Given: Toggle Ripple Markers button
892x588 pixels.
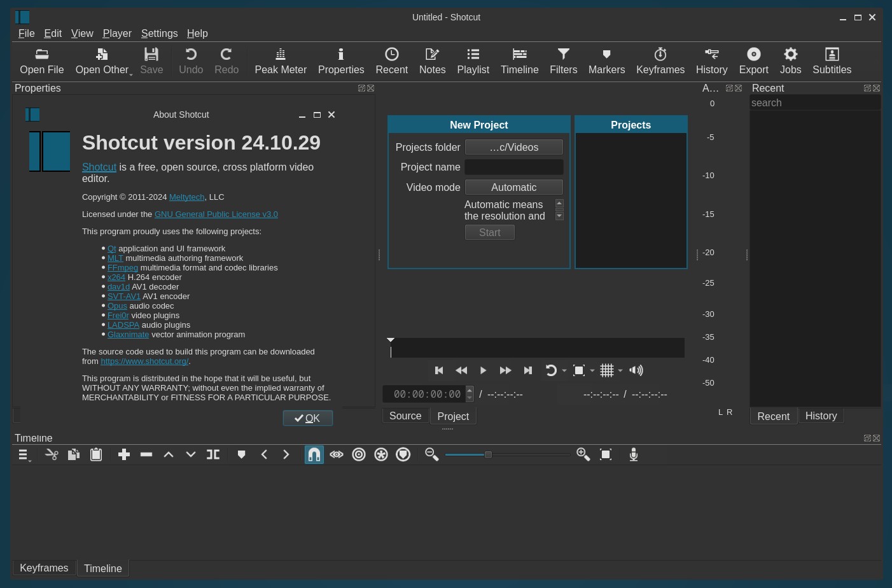Looking at the screenshot, I should [x=403, y=454].
